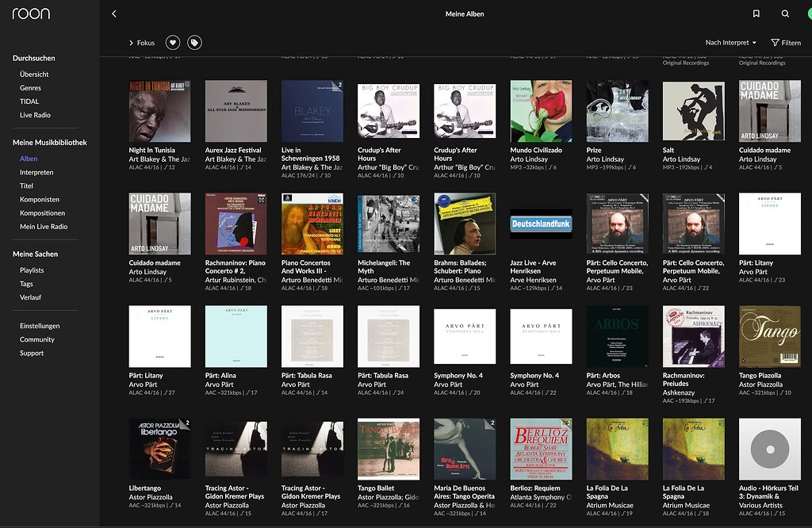The height and width of the screenshot is (528, 812).
Task: Toggle the heart favorites filter icon
Action: point(172,42)
